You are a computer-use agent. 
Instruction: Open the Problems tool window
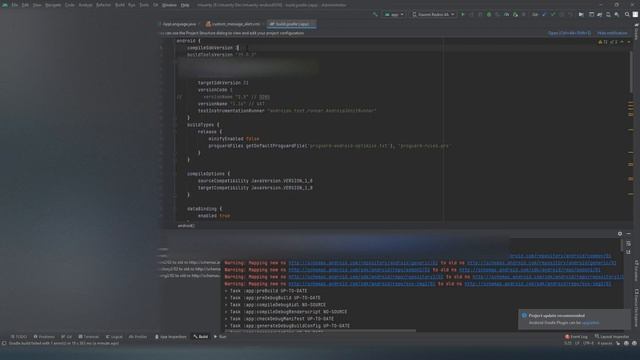[x=44, y=337]
